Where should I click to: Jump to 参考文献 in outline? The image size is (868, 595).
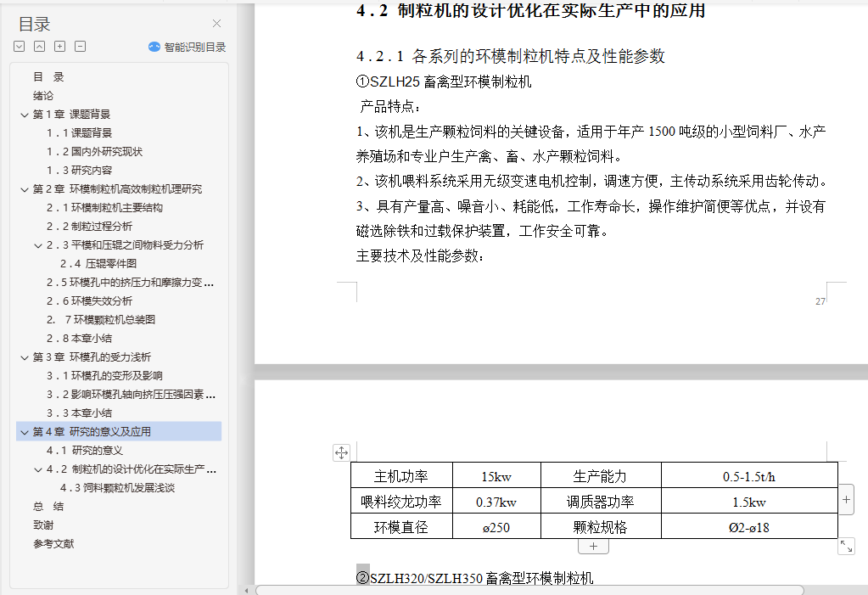[53, 544]
